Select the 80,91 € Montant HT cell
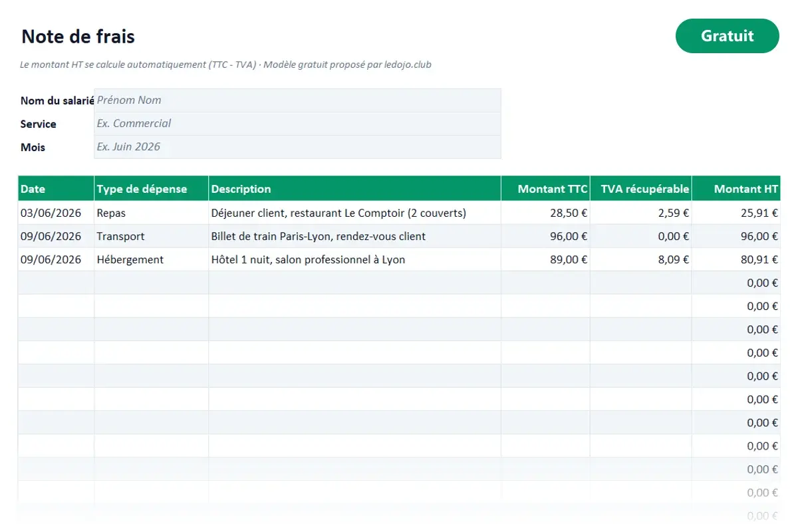Viewport: 798px width, 532px height. 736,259
